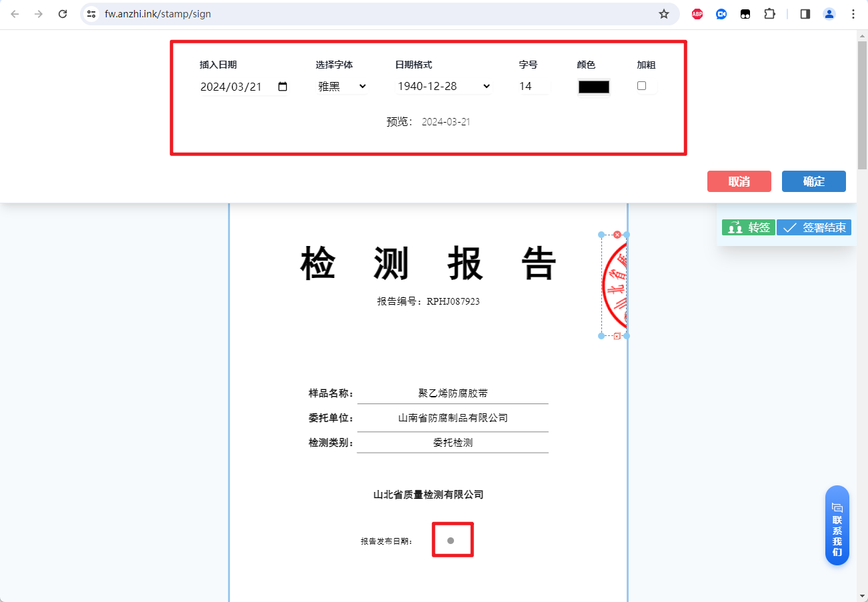This screenshot has width=868, height=602.
Task: Open the Chrome profile avatar
Action: [x=829, y=14]
